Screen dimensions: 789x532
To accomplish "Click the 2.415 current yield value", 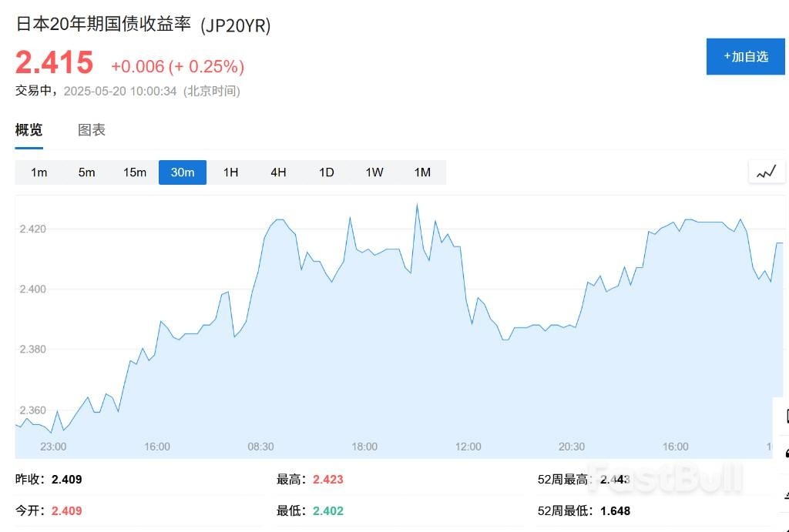I will pyautogui.click(x=55, y=62).
